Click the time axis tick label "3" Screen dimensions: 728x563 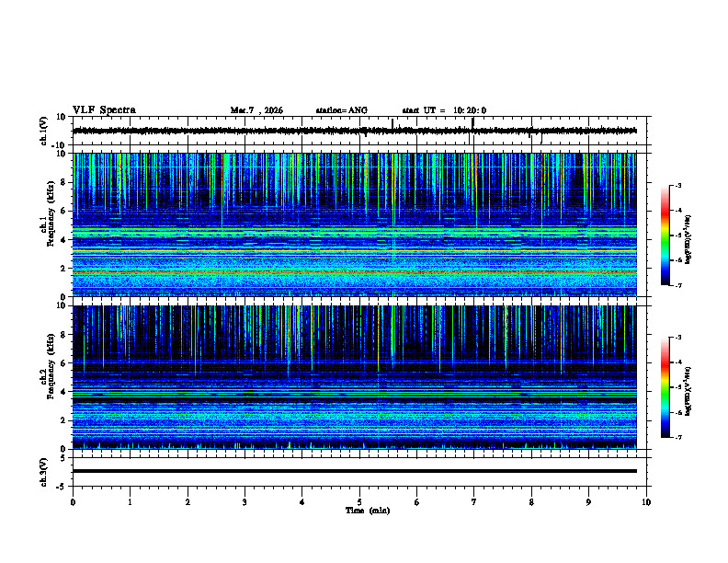(x=245, y=502)
